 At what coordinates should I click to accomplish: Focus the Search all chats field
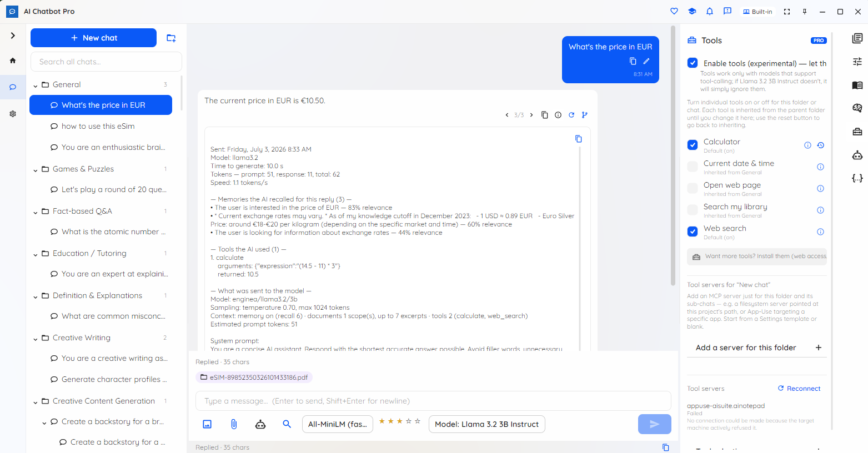tap(106, 62)
